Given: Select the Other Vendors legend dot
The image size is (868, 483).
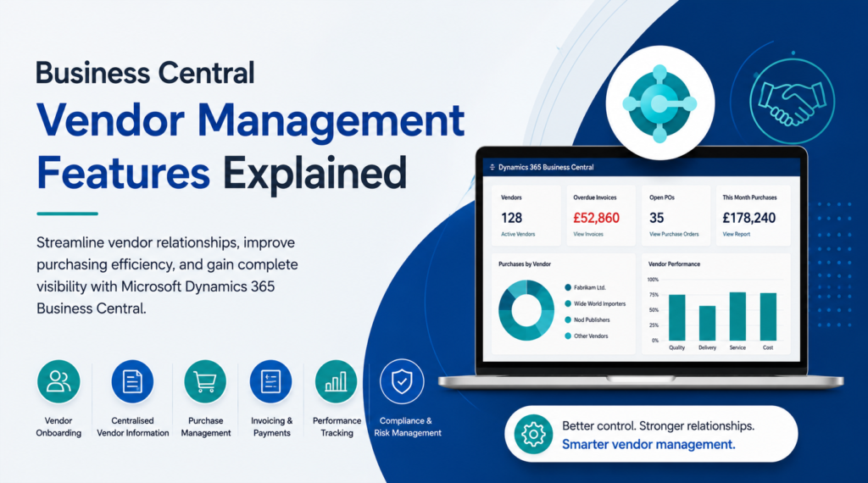Looking at the screenshot, I should [568, 336].
